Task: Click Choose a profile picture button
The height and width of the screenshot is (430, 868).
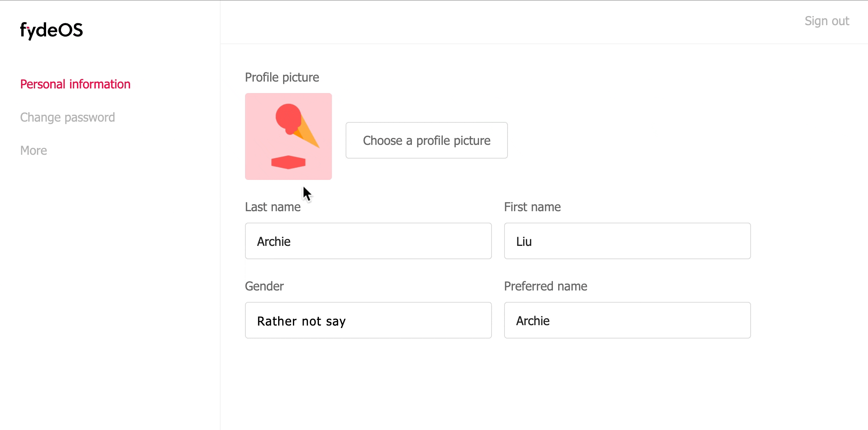Action: pos(427,140)
